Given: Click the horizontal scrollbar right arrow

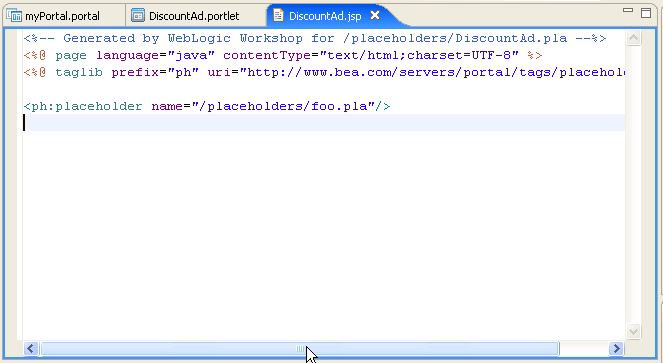Looking at the screenshot, I should [616, 349].
